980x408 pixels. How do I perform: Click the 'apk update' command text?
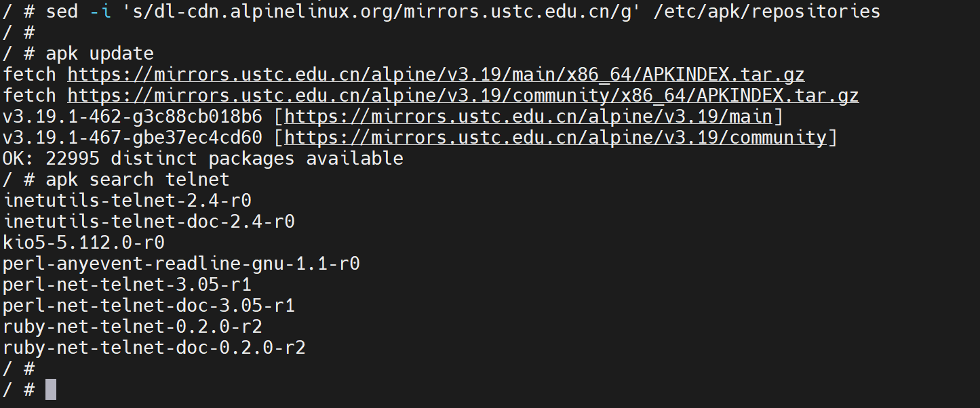coord(100,54)
